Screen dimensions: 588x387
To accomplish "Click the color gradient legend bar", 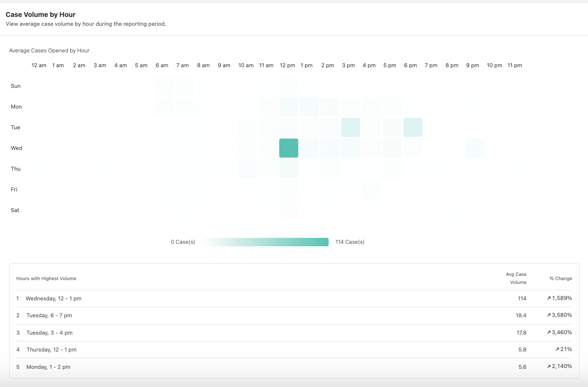I will tap(265, 242).
